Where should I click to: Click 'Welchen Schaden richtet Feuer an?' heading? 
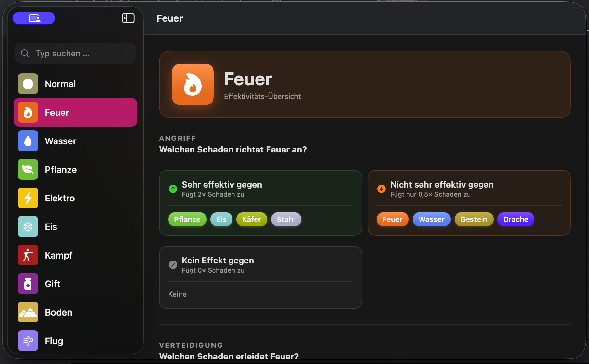point(233,150)
